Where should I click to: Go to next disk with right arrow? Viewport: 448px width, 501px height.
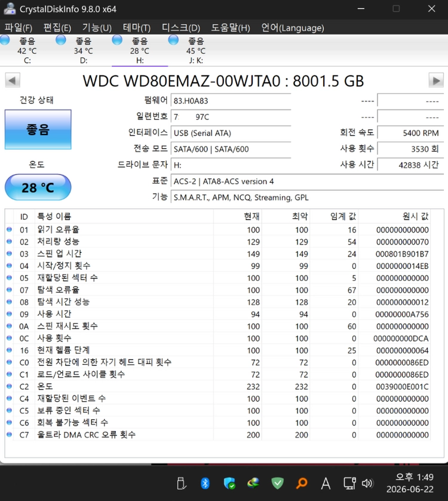click(x=436, y=80)
